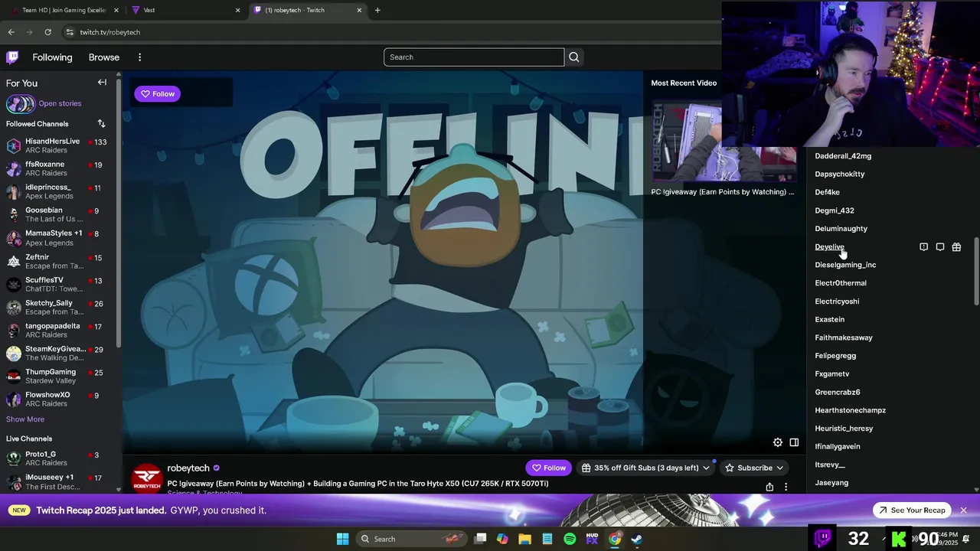The image size is (980, 551).
Task: Follow robeytech beside the channel name
Action: pyautogui.click(x=548, y=468)
